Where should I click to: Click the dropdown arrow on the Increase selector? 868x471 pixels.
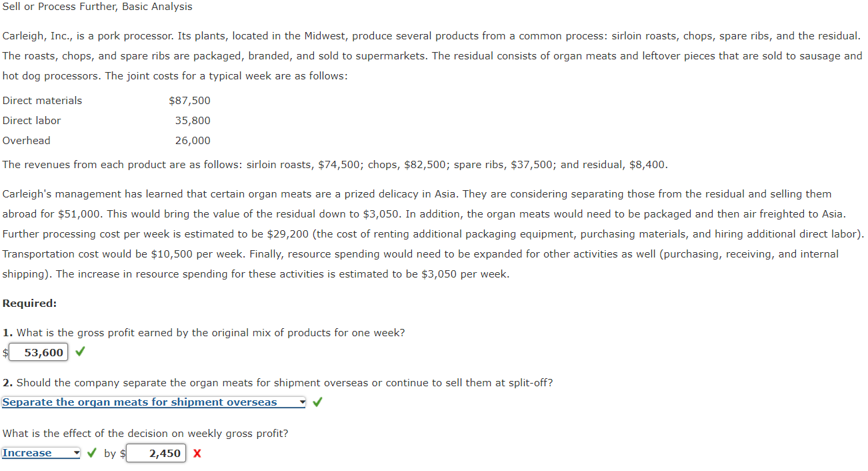point(75,452)
